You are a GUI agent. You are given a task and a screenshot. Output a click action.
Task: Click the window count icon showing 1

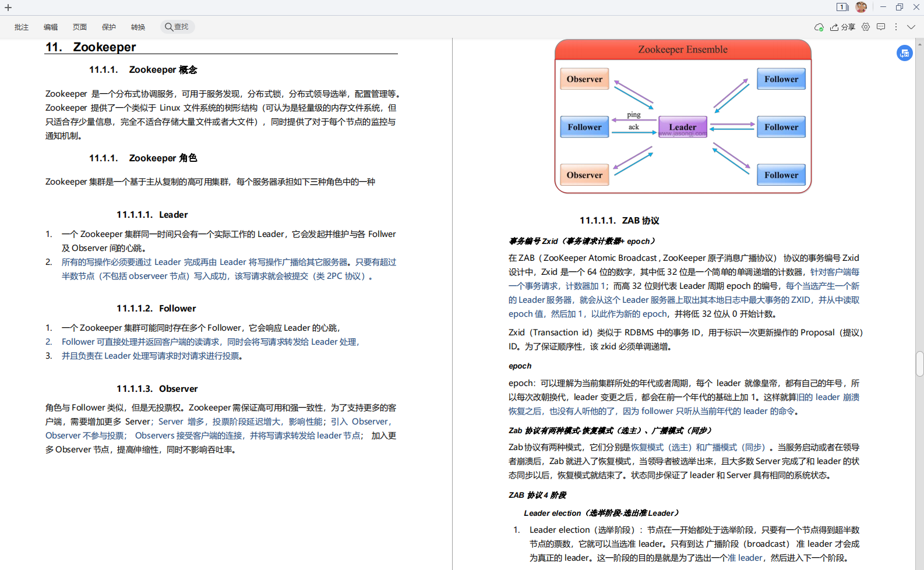pos(842,7)
